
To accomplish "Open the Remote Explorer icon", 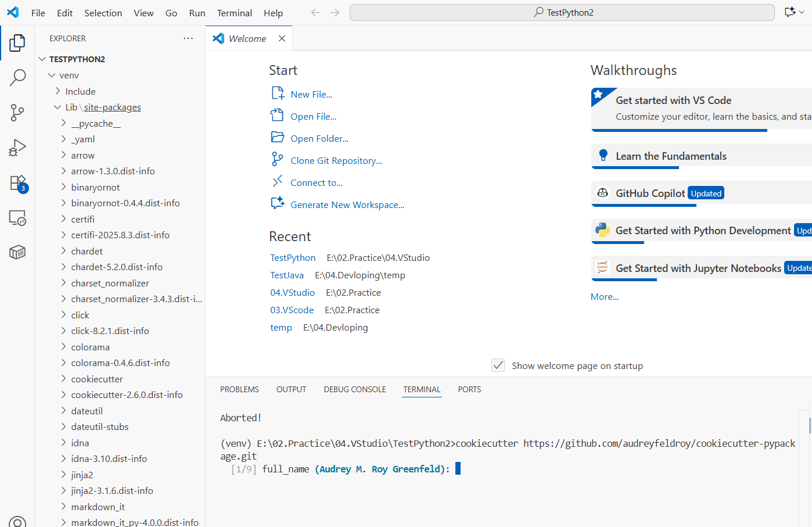I will click(x=17, y=218).
